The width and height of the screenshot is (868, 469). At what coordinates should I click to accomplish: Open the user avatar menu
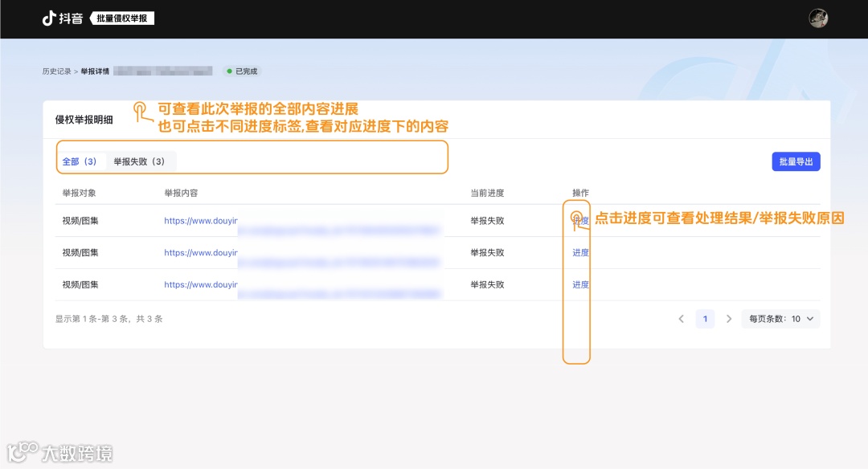click(817, 18)
